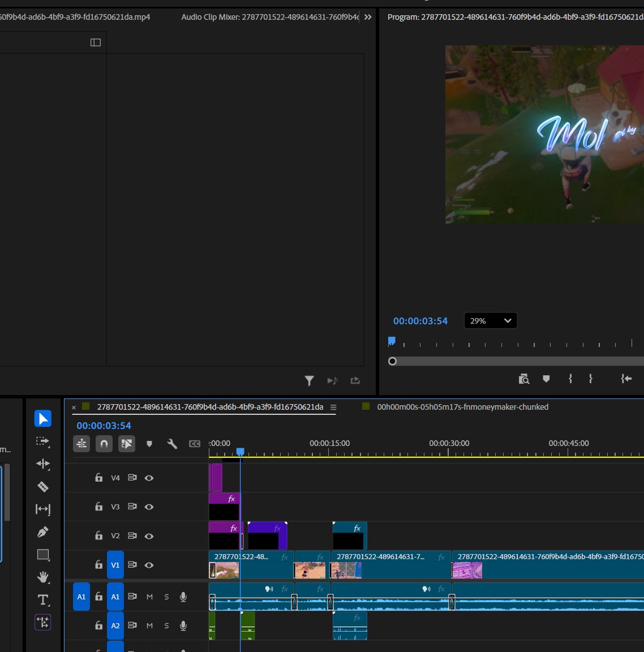Solo track A1
Screen dimensions: 644x652
click(x=166, y=597)
